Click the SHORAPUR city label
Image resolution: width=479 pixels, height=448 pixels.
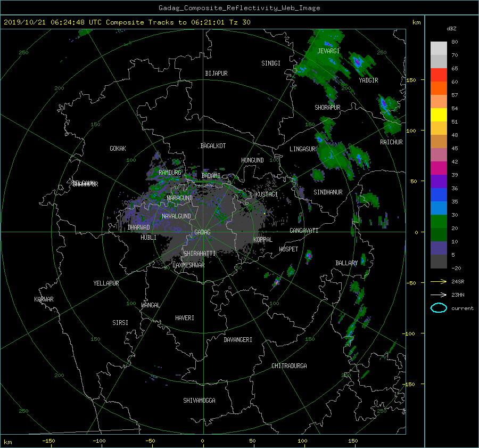point(327,108)
